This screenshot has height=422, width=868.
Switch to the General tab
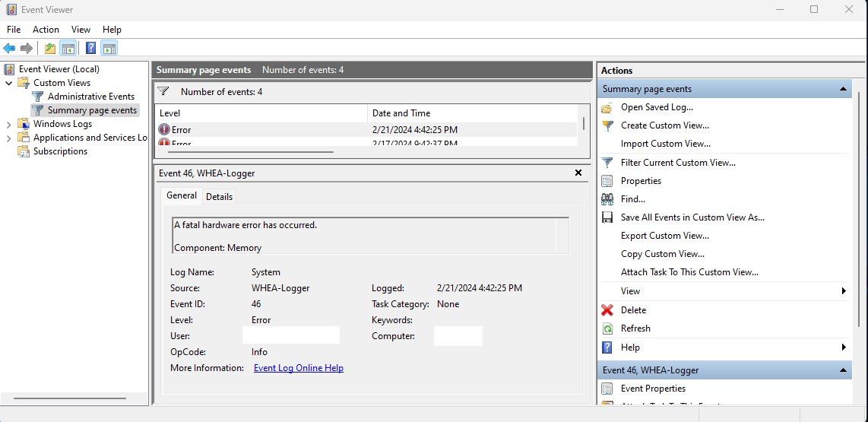point(182,195)
